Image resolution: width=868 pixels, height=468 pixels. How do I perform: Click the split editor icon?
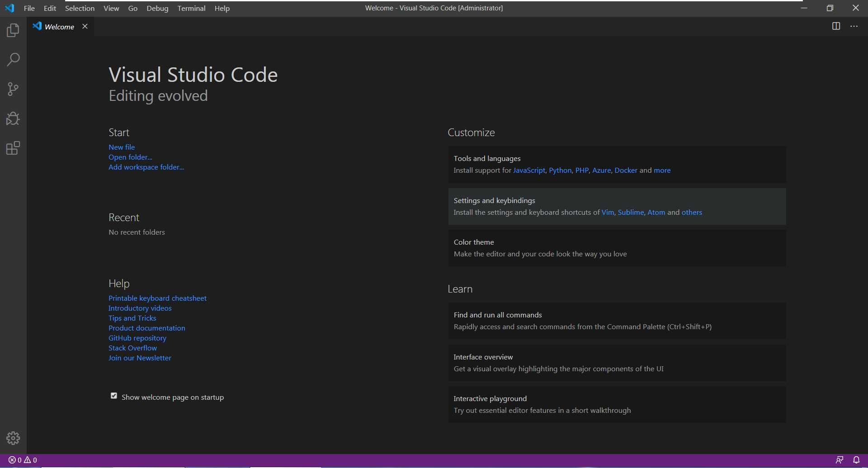coord(836,26)
